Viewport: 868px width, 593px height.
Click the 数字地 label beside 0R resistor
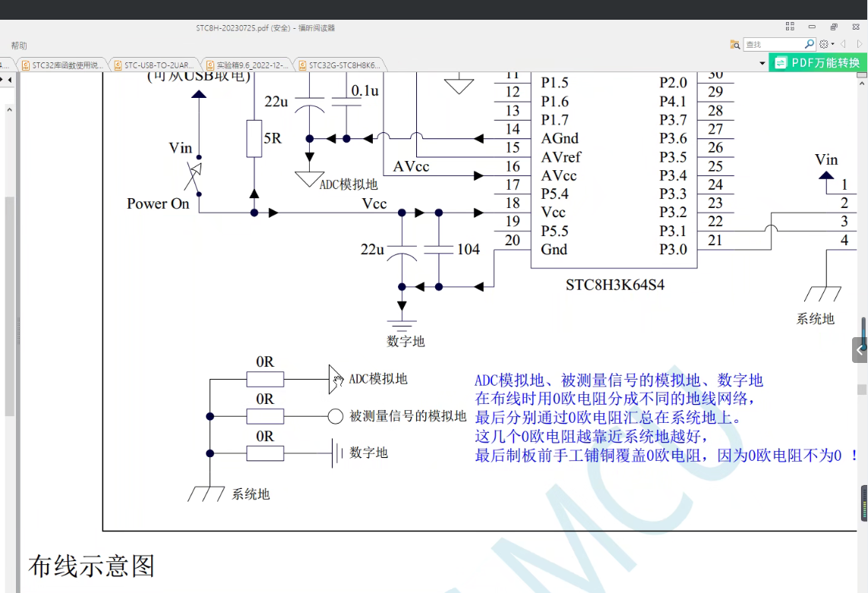(x=368, y=453)
